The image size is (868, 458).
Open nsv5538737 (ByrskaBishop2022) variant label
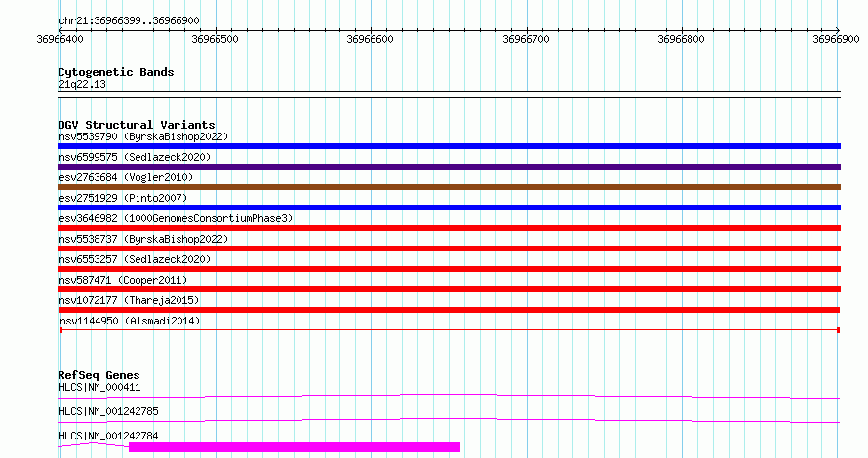143,239
